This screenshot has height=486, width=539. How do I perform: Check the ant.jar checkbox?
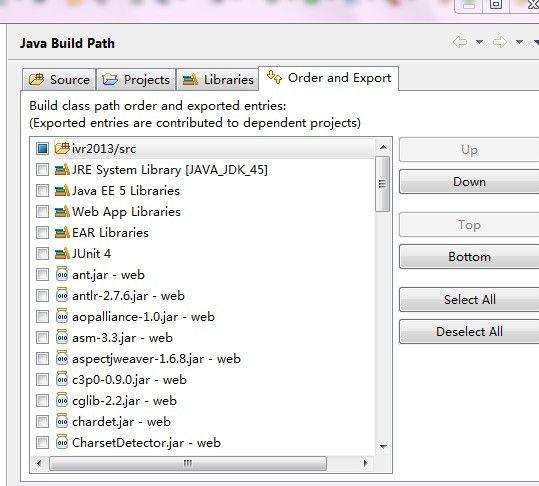pos(43,275)
